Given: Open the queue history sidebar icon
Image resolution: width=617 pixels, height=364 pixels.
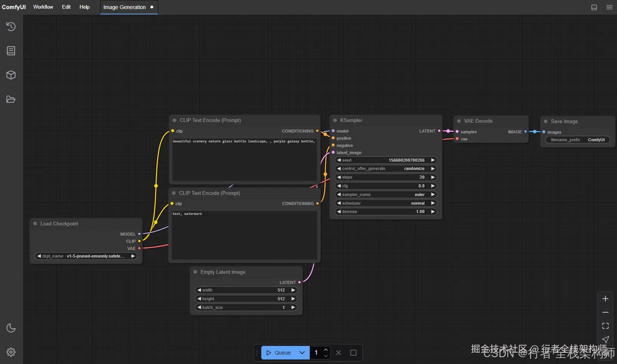Looking at the screenshot, I should point(11,26).
